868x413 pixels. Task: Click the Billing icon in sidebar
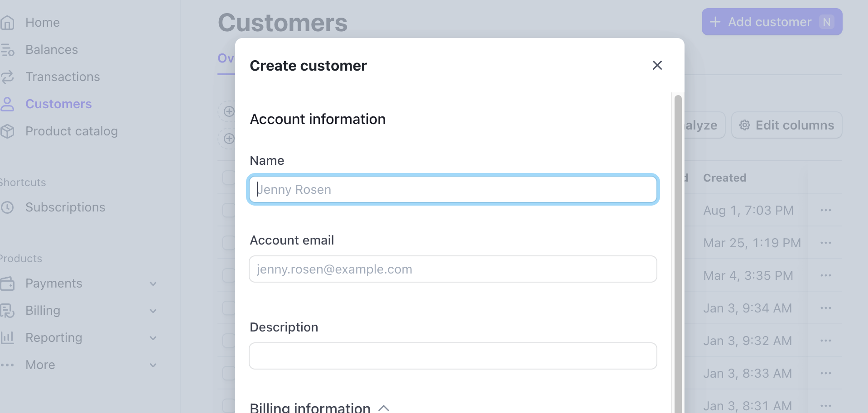[7, 311]
